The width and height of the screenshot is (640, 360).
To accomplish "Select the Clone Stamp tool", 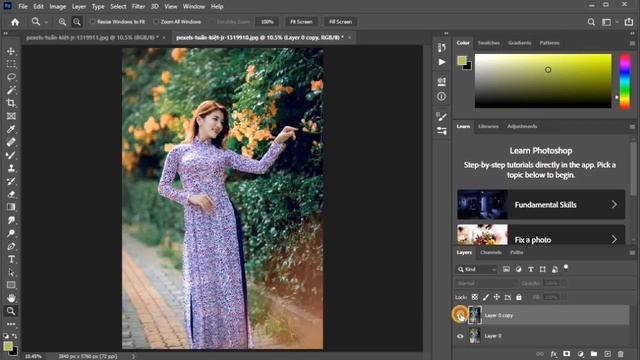I will tap(11, 168).
